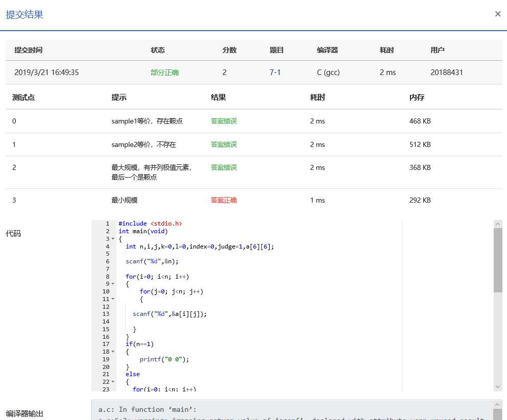Click the 提示 header
507x420 pixels.
(118, 97)
